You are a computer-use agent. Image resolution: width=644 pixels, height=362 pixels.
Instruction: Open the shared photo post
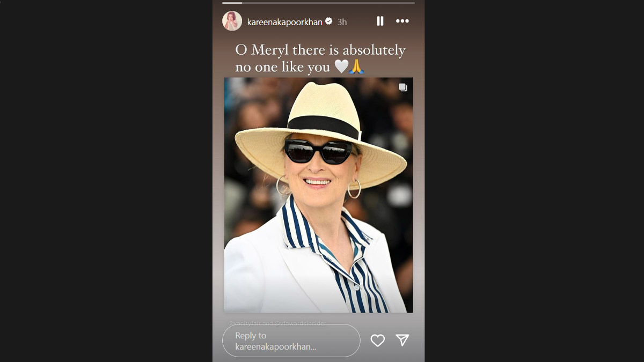tap(318, 241)
